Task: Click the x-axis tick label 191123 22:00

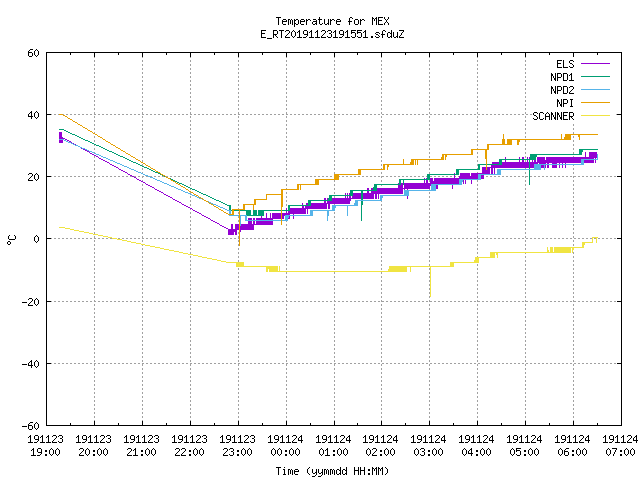Action: pyautogui.click(x=189, y=446)
